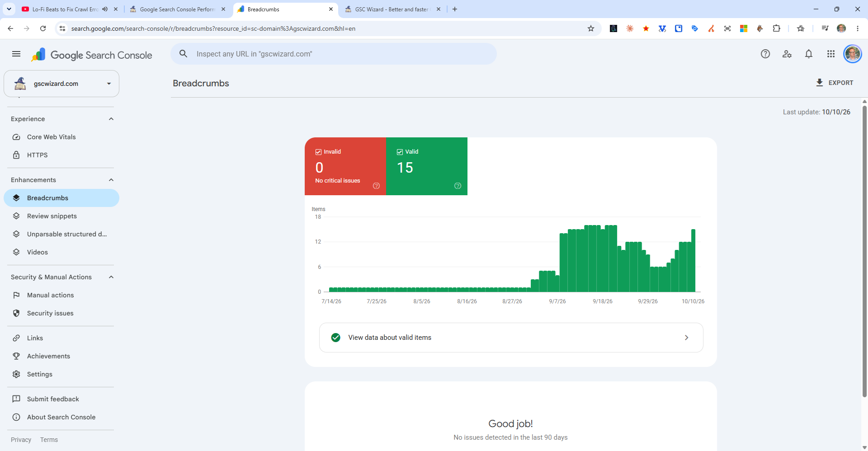Screen dimensions: 868x451
Task: Collapse the Experience section
Action: 111,119
